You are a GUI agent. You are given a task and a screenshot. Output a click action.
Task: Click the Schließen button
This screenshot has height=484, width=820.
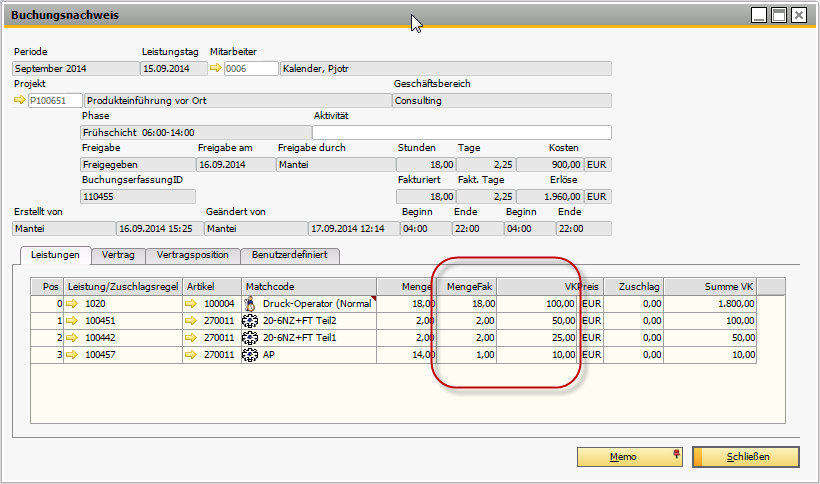coord(745,457)
